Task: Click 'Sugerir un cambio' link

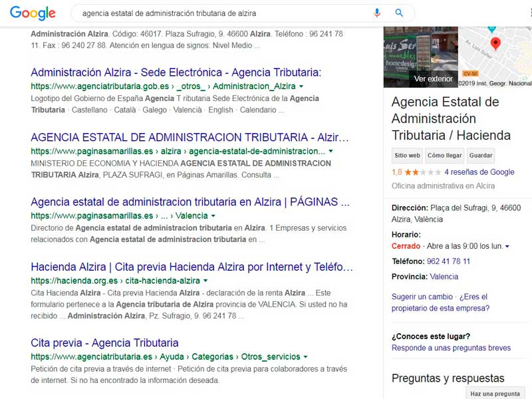Action: pyautogui.click(x=422, y=297)
